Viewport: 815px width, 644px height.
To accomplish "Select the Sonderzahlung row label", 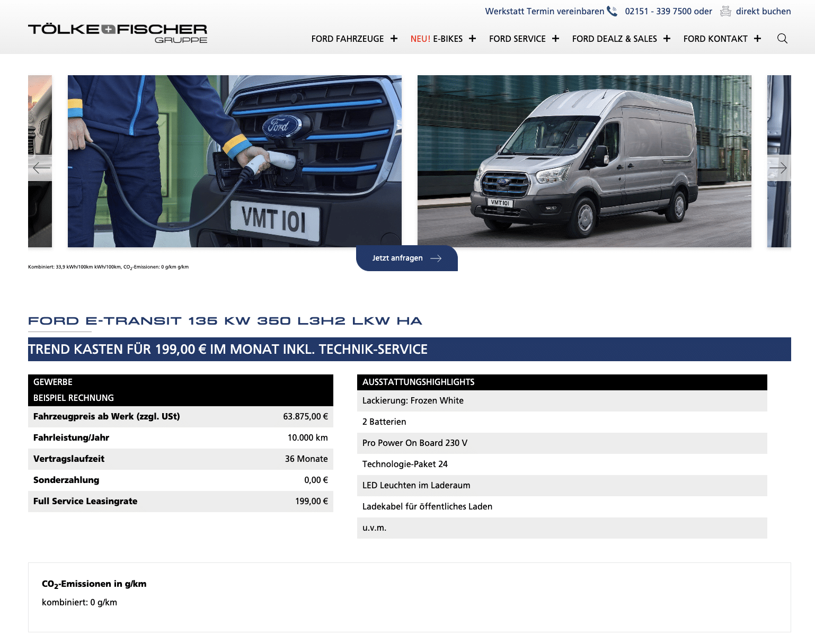I will 66,480.
